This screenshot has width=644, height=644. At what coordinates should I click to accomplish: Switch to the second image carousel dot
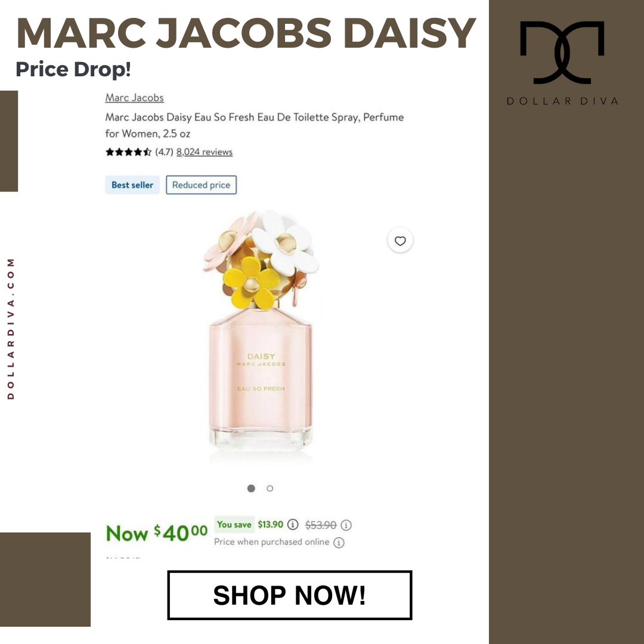[270, 488]
